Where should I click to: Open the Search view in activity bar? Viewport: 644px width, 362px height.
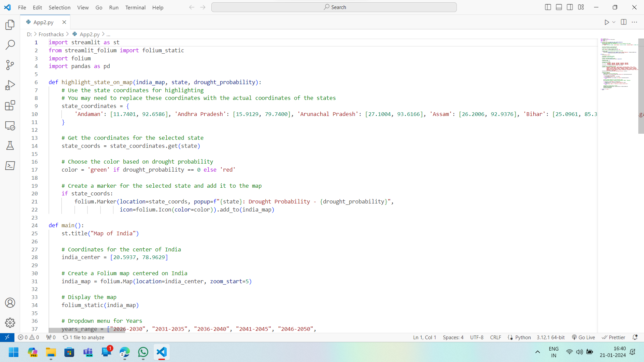click(10, 45)
